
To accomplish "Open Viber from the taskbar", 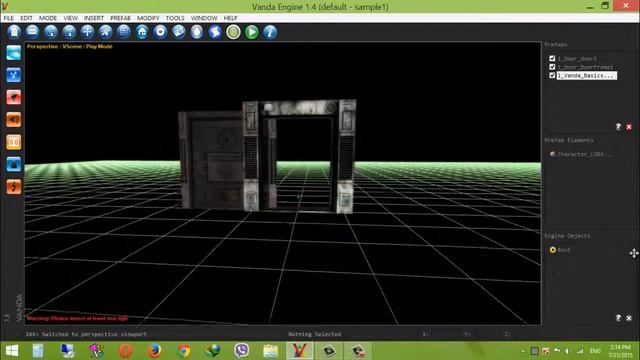I will pyautogui.click(x=242, y=351).
